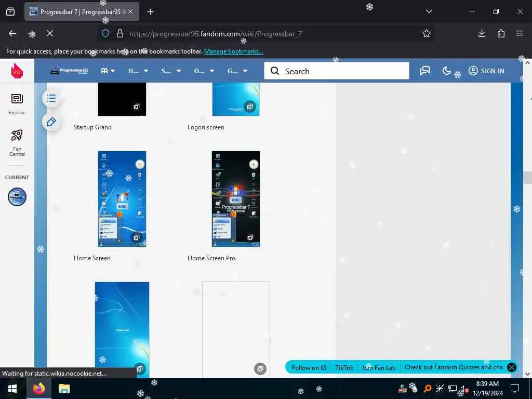The height and width of the screenshot is (399, 532).
Task: Click the search magnifier icon
Action: (x=274, y=71)
